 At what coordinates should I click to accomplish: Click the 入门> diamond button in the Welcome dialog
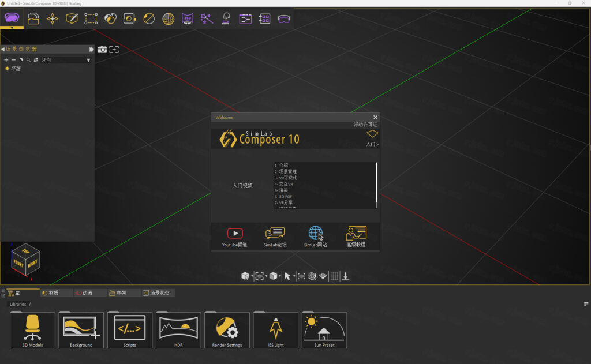(372, 138)
